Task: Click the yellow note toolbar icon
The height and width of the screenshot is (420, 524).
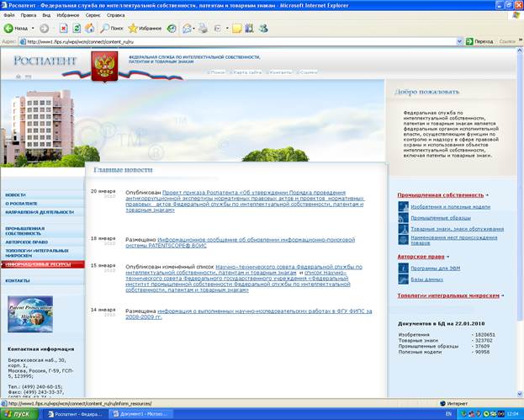Action: coord(237,29)
